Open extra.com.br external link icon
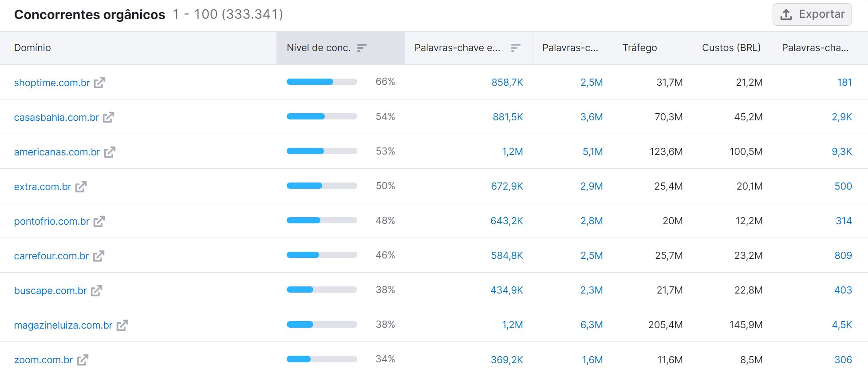 click(81, 186)
